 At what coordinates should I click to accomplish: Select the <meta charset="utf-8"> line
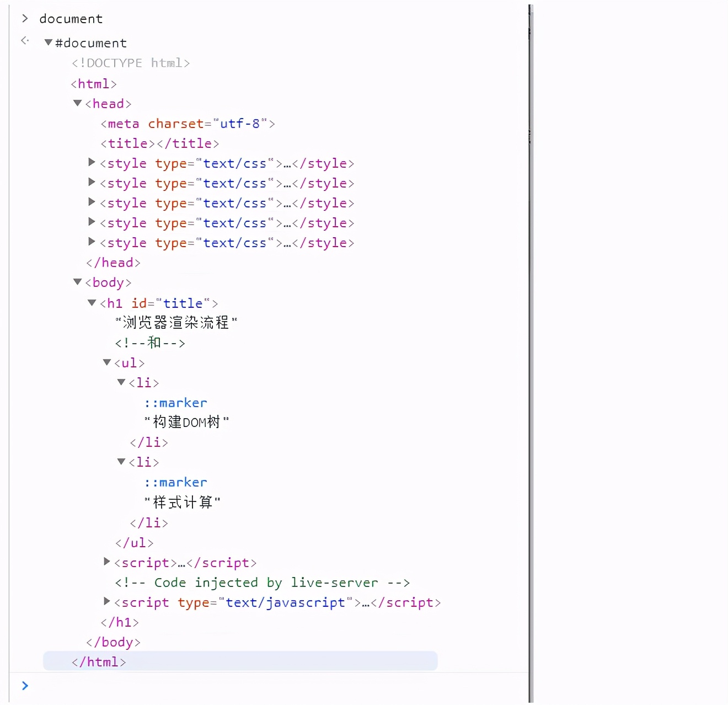[x=188, y=124]
